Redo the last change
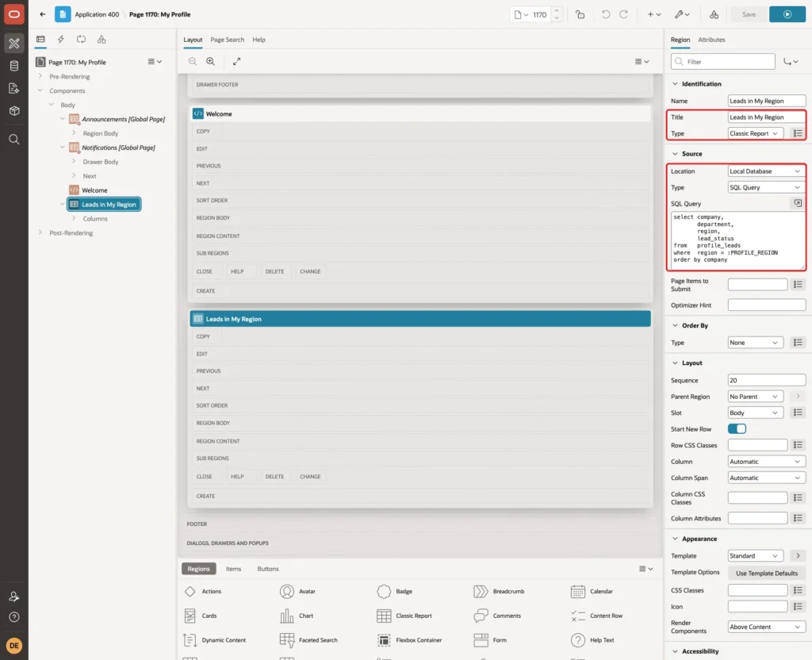This screenshot has width=812, height=660. coord(623,14)
